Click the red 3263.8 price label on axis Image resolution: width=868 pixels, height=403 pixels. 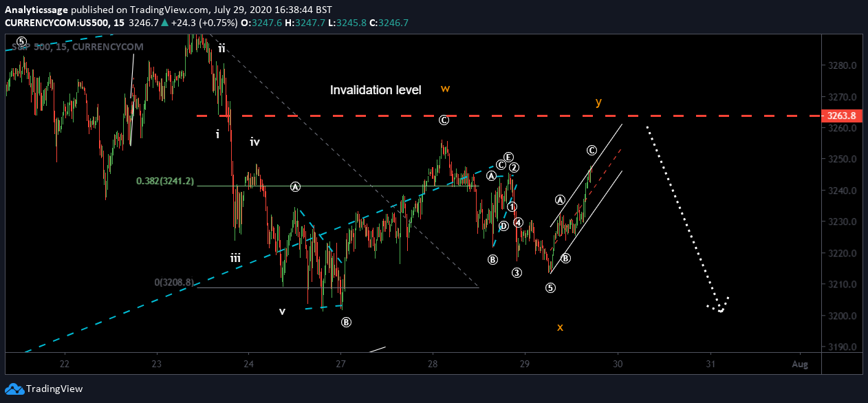point(843,116)
